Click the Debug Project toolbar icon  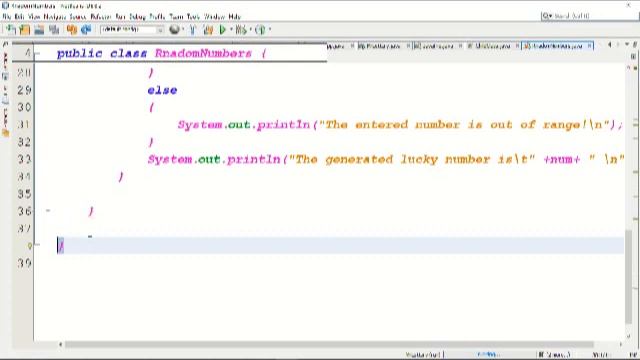(241, 29)
